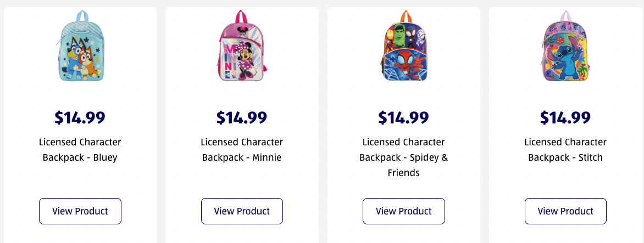Click blank space below Bluey backpack title
The image size is (644, 243).
[80, 180]
